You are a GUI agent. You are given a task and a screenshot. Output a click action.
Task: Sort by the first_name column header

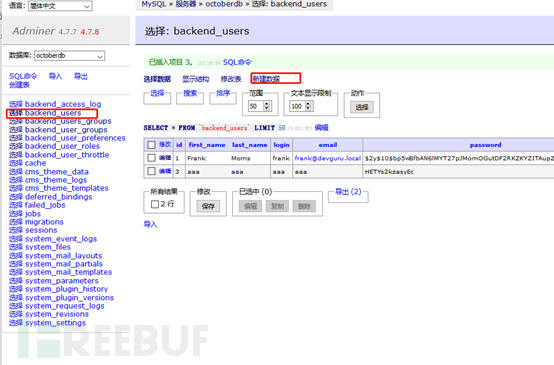207,145
